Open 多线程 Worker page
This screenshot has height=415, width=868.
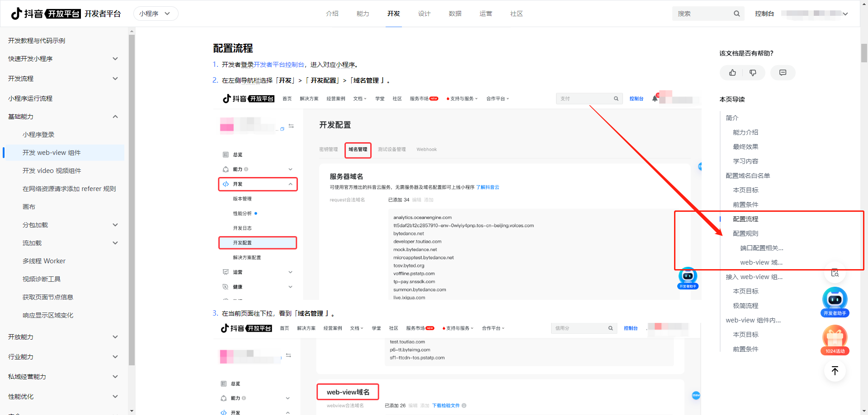(44, 261)
